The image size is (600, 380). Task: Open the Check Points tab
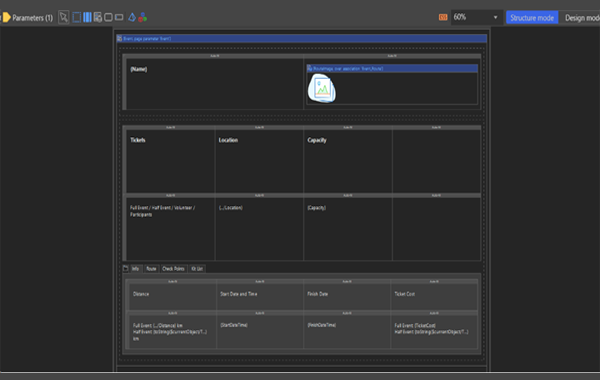click(x=173, y=269)
